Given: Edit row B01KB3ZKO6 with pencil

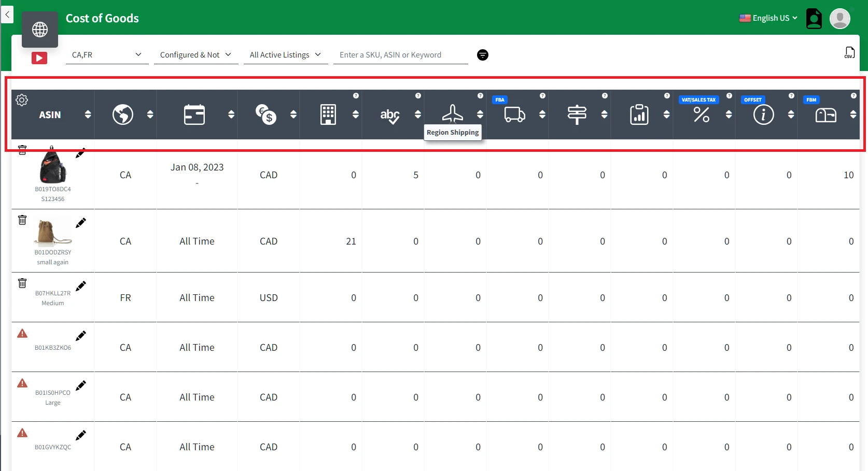Looking at the screenshot, I should [81, 336].
